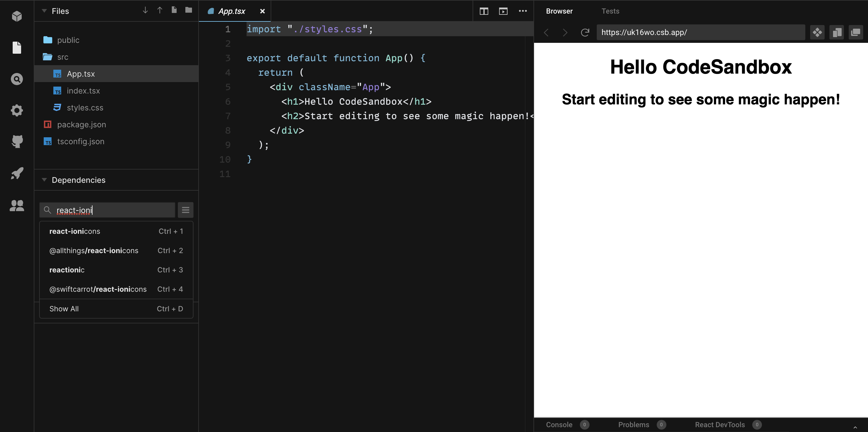Screen dimensions: 868x432
Task: Open the Problems tab
Action: coord(634,424)
